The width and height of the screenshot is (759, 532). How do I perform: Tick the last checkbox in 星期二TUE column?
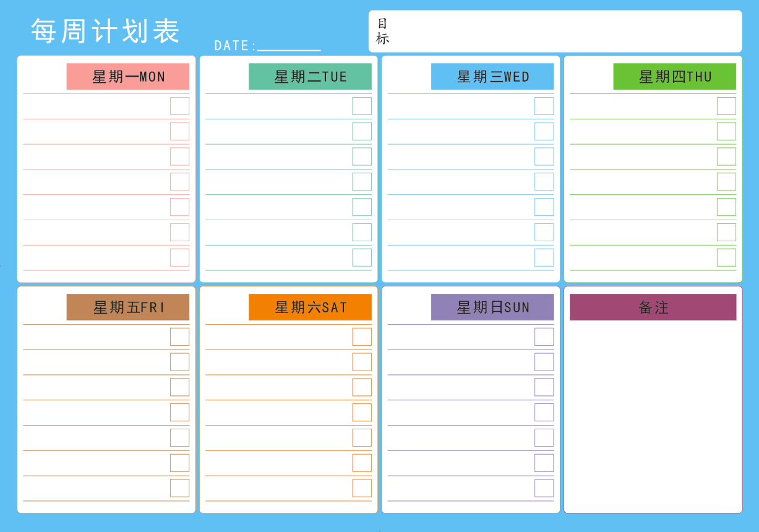point(362,257)
